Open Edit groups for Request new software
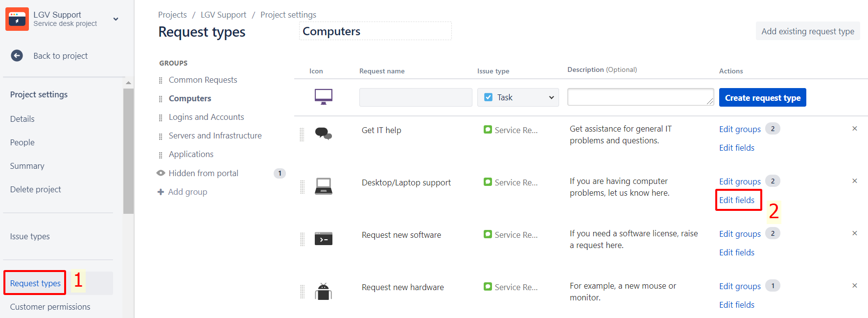The height and width of the screenshot is (318, 868). point(739,234)
